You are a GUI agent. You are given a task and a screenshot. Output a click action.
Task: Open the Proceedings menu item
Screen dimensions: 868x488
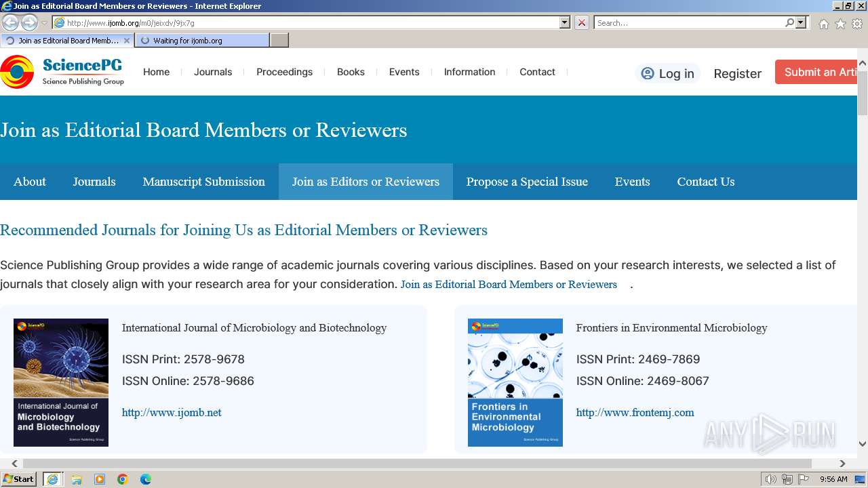point(284,72)
